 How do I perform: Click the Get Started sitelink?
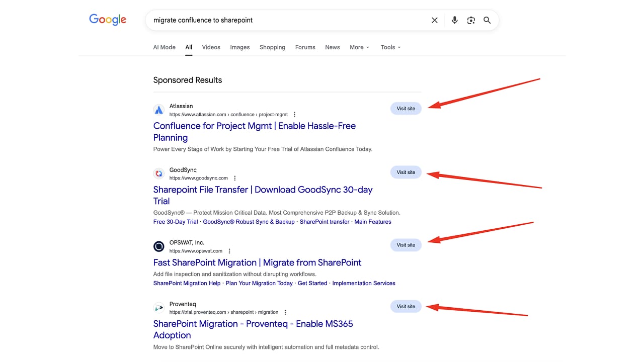pyautogui.click(x=312, y=283)
